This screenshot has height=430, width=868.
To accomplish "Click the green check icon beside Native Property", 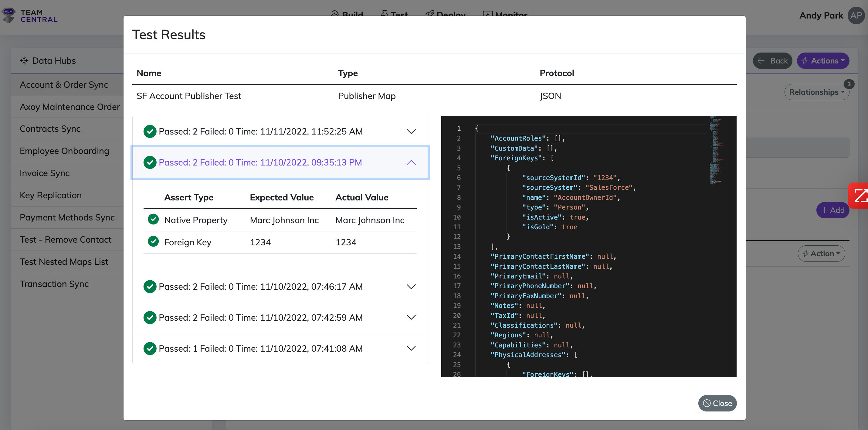I will pyautogui.click(x=153, y=220).
